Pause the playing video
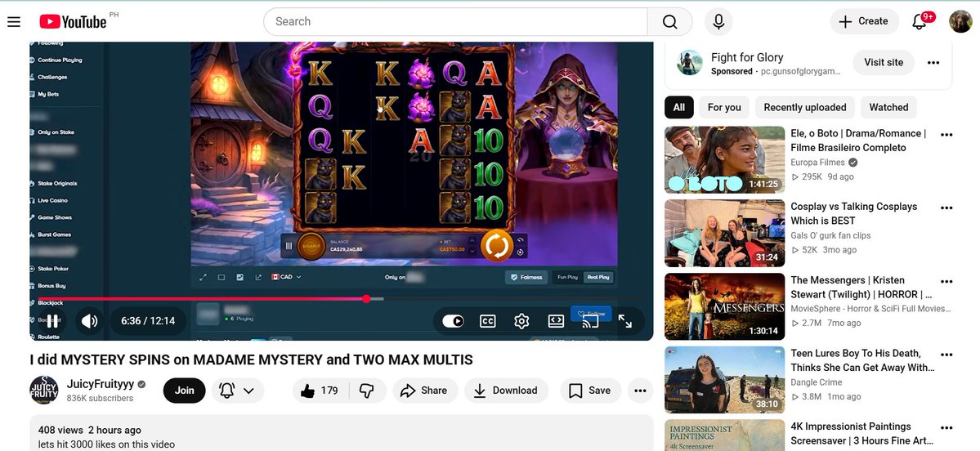This screenshot has height=451, width=980. pyautogui.click(x=53, y=321)
